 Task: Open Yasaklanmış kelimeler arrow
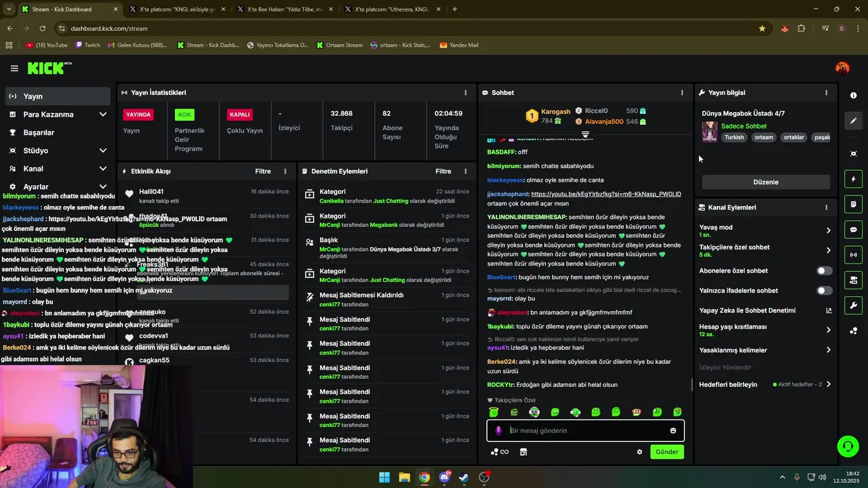pos(828,350)
